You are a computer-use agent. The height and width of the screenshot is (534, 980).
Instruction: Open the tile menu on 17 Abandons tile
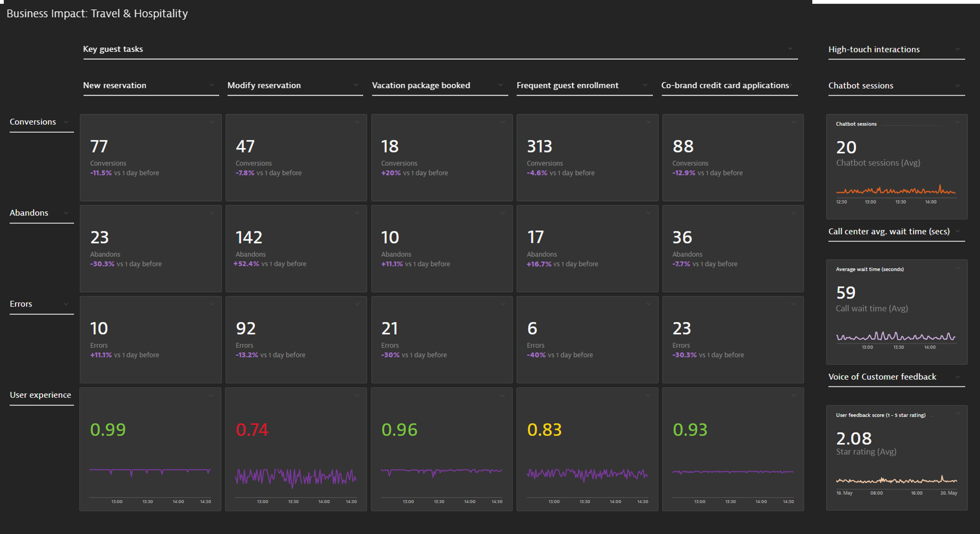click(648, 213)
